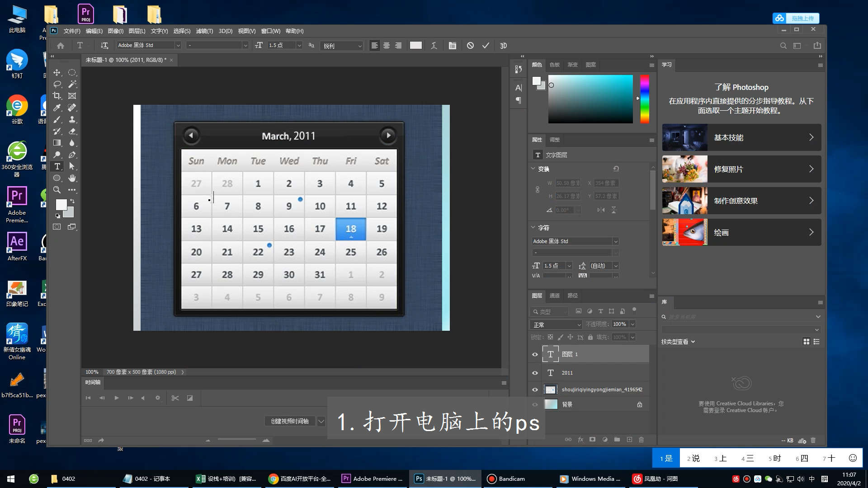
Task: Select the Move tool in toolbar
Action: tap(57, 71)
